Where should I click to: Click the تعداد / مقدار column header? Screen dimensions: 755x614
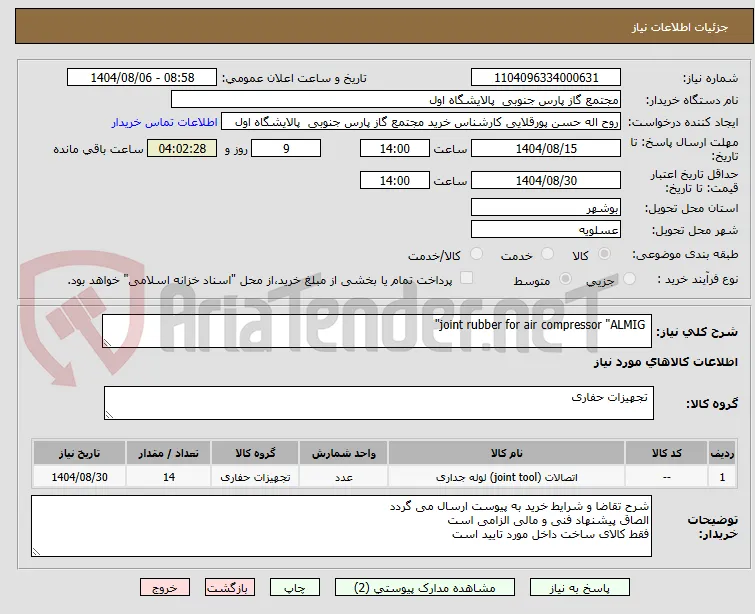tap(168, 453)
